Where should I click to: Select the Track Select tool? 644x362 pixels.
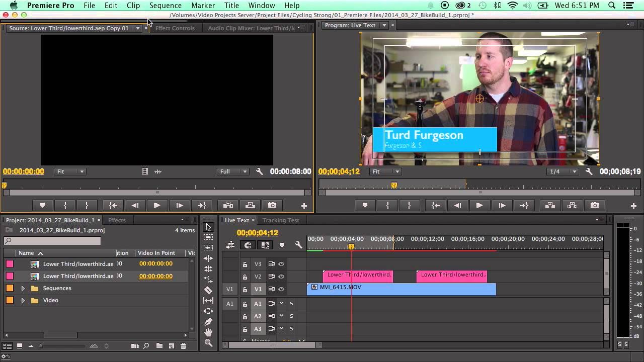point(209,237)
